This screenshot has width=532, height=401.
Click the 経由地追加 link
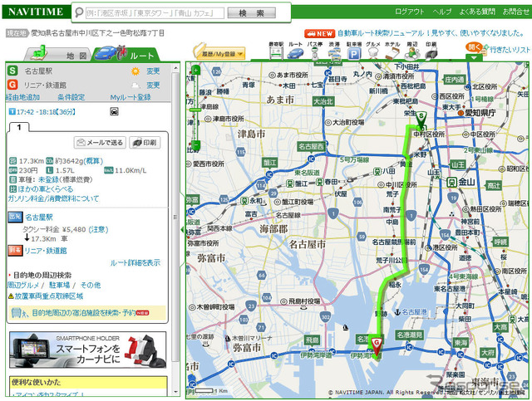coord(23,97)
